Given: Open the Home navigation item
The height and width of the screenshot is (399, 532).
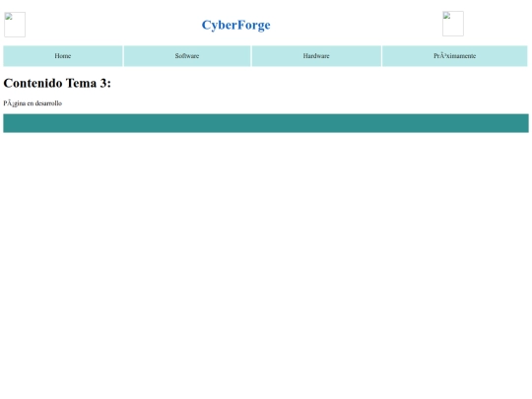Looking at the screenshot, I should (63, 56).
